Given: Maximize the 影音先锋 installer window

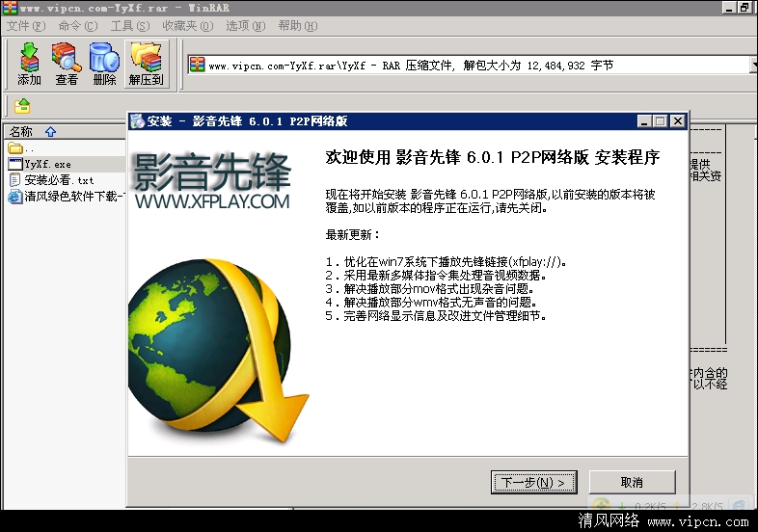Looking at the screenshot, I should (661, 121).
